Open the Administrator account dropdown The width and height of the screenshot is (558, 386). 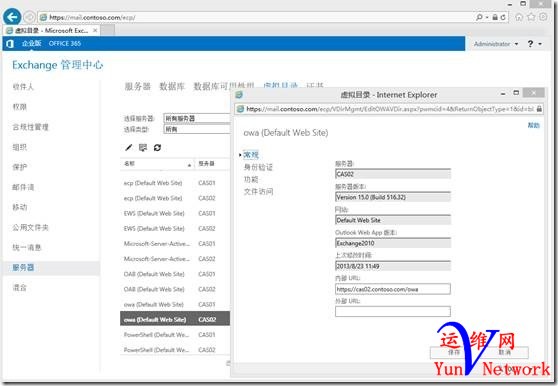(495, 44)
